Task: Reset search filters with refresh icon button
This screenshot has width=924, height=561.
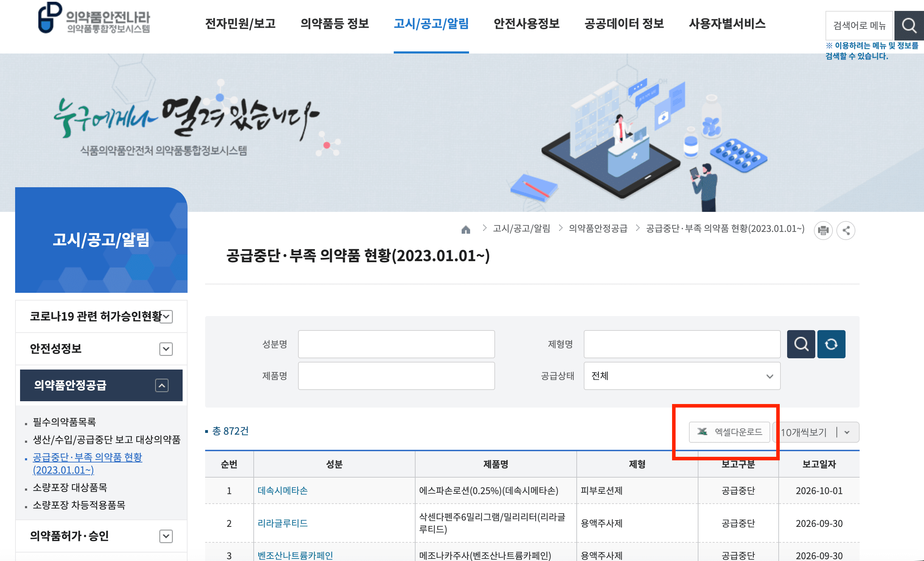Action: (831, 344)
